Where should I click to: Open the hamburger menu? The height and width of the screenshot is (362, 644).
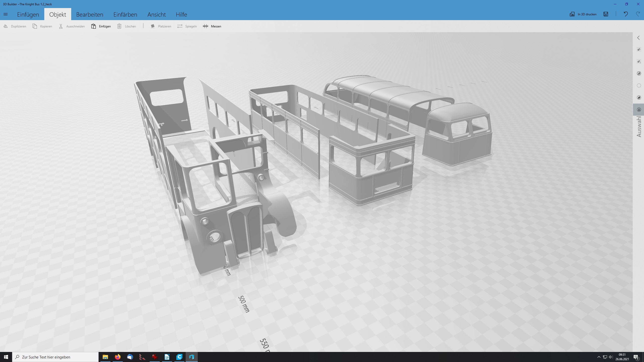coord(6,14)
